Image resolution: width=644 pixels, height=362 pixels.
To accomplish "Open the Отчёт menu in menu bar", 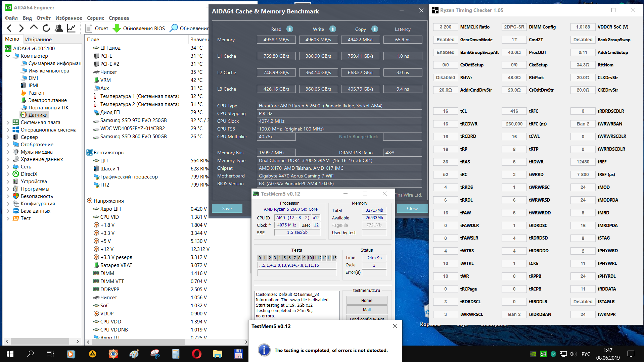I will pos(44,18).
